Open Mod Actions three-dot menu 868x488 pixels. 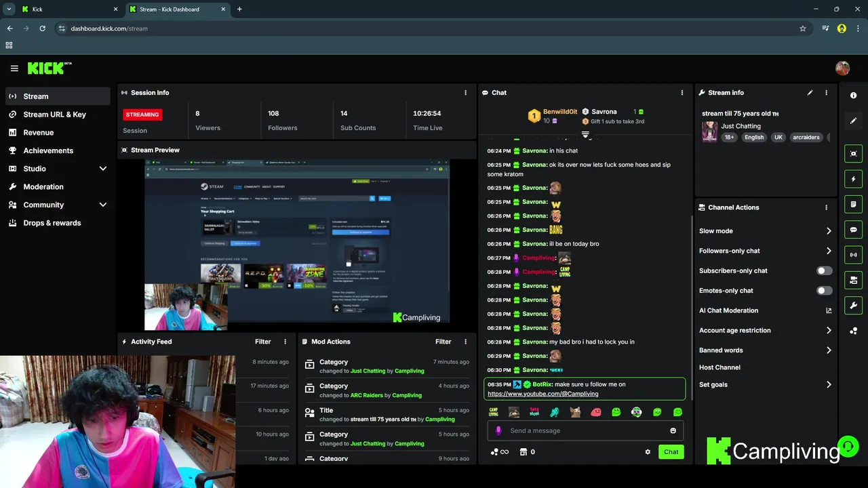pos(465,342)
